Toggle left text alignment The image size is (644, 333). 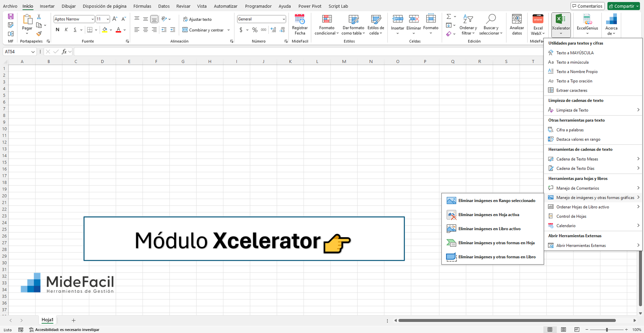(x=137, y=30)
